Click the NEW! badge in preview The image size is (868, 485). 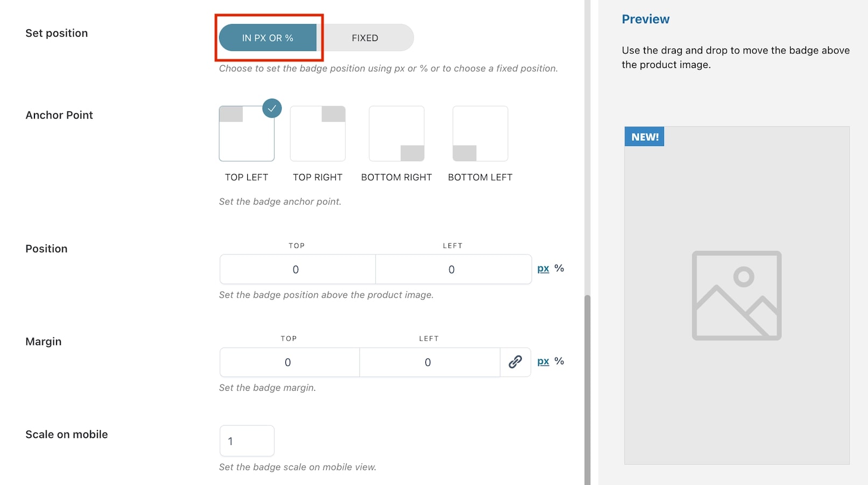[645, 137]
